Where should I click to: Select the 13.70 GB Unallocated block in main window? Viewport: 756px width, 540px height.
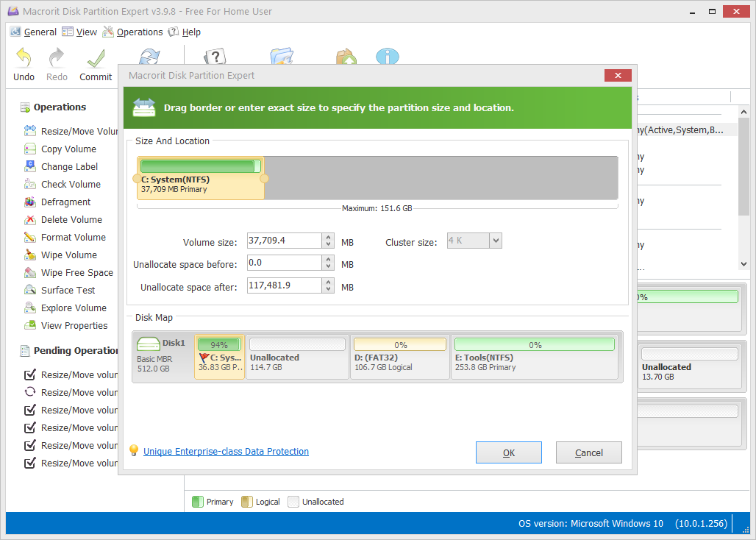coord(690,366)
